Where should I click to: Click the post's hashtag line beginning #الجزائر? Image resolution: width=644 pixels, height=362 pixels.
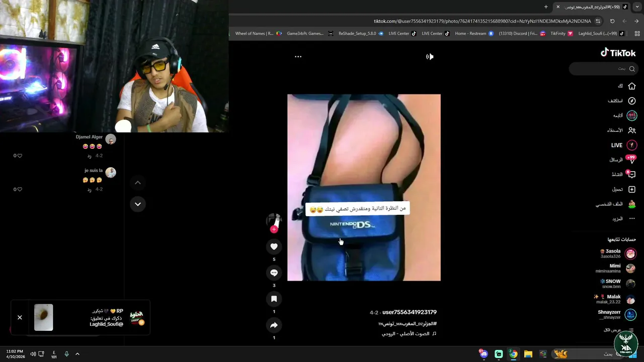(408, 324)
